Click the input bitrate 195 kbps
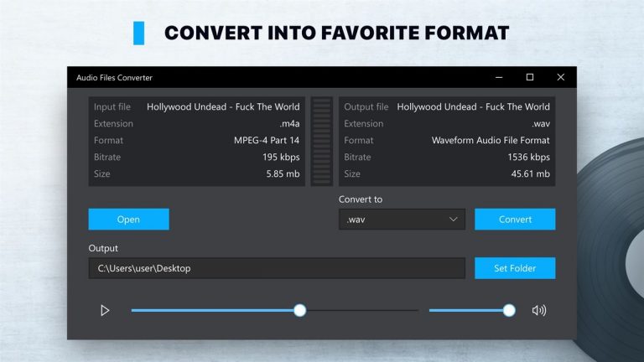 click(281, 158)
